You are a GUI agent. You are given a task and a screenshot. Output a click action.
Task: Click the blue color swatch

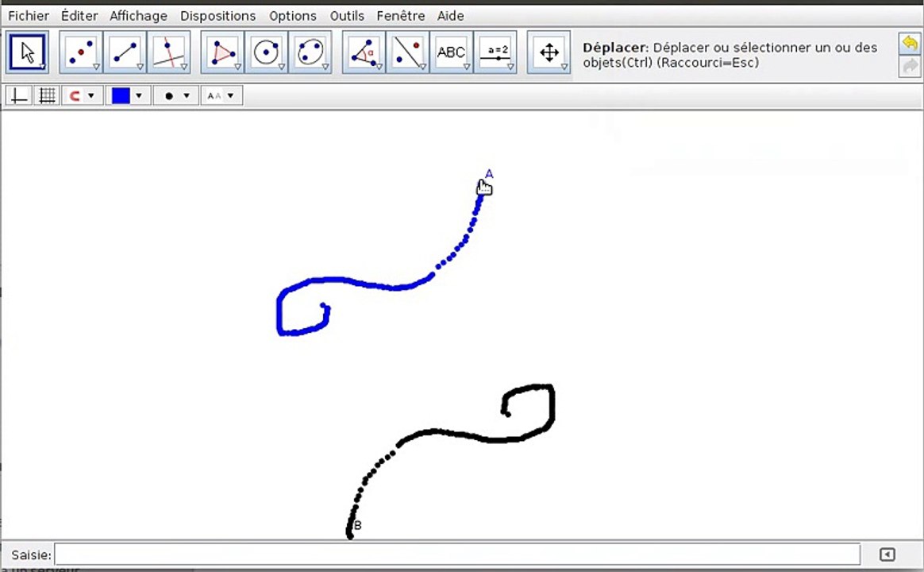click(121, 95)
